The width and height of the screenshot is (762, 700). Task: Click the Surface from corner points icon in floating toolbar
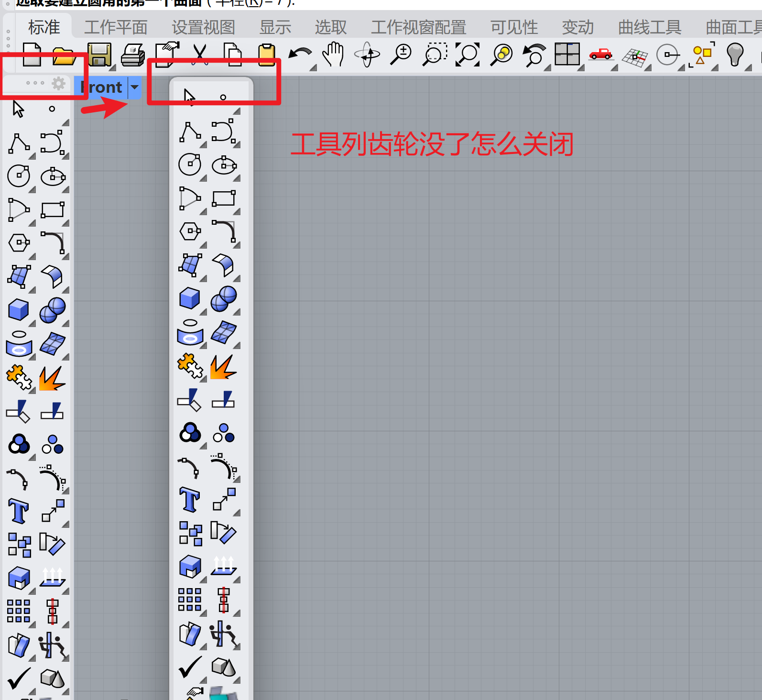pyautogui.click(x=190, y=264)
